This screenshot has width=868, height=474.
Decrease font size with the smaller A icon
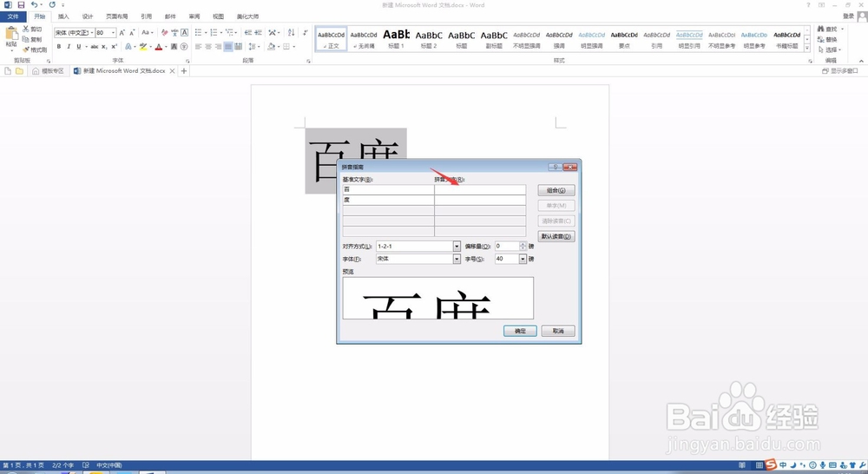[132, 33]
